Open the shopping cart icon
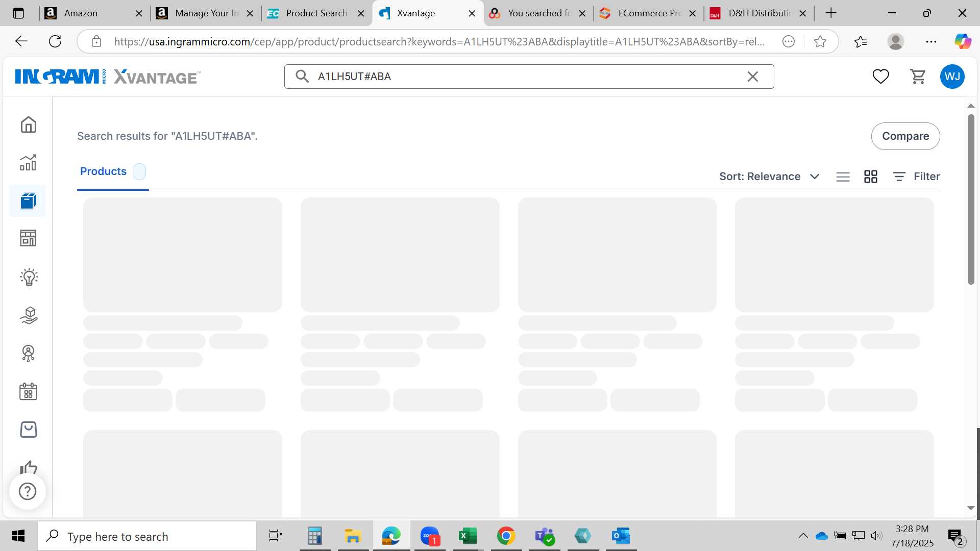The width and height of the screenshot is (980, 551). [918, 77]
